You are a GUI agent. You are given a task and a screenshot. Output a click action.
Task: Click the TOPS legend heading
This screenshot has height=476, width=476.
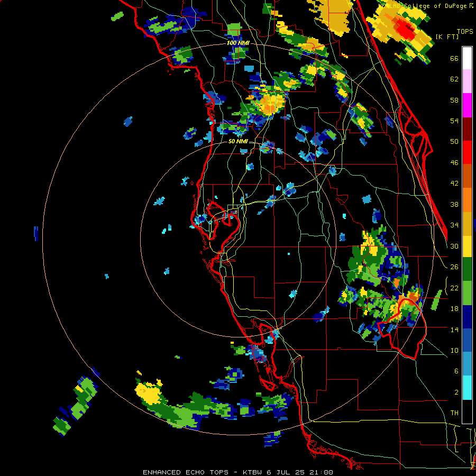(465, 32)
